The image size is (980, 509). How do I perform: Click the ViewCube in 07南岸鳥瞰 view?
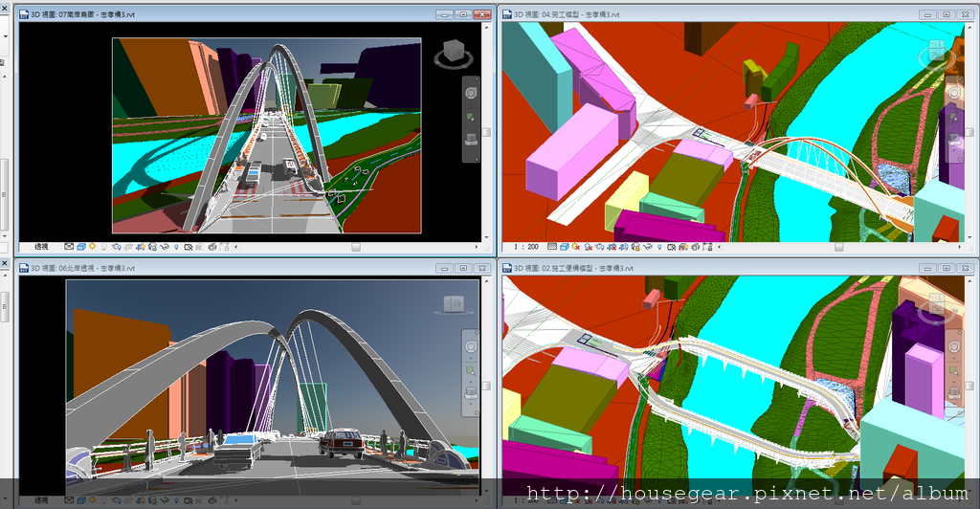(x=454, y=53)
